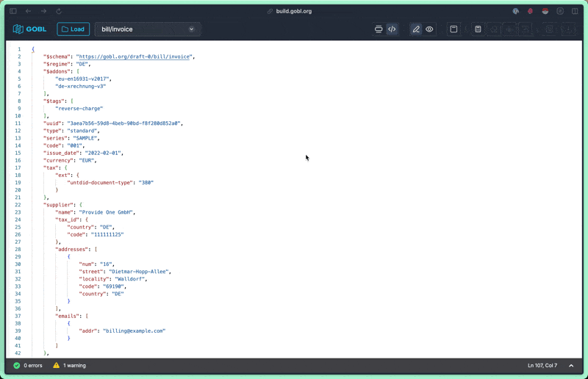The width and height of the screenshot is (588, 379).
Task: Click the billing@example.com email value
Action: (135, 331)
